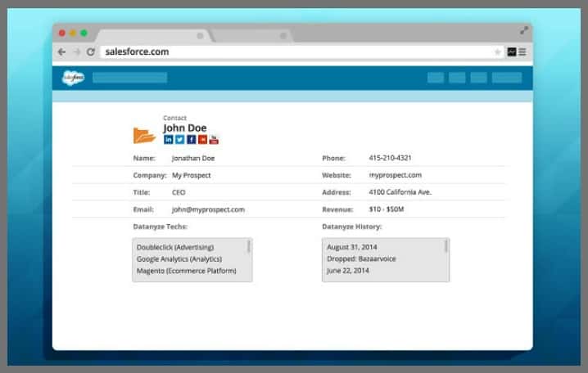The width and height of the screenshot is (588, 373).
Task: Open the myprospect.com website link
Action: 395,175
